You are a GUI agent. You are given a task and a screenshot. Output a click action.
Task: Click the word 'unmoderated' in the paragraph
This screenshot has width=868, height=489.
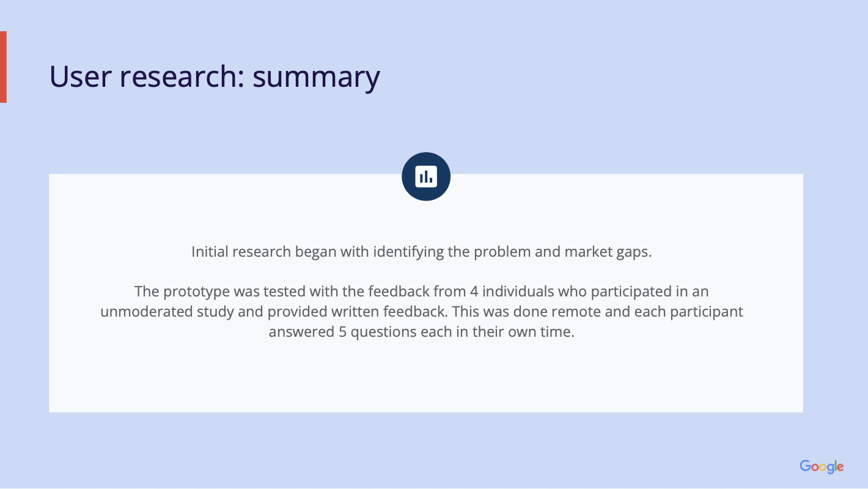[146, 312]
